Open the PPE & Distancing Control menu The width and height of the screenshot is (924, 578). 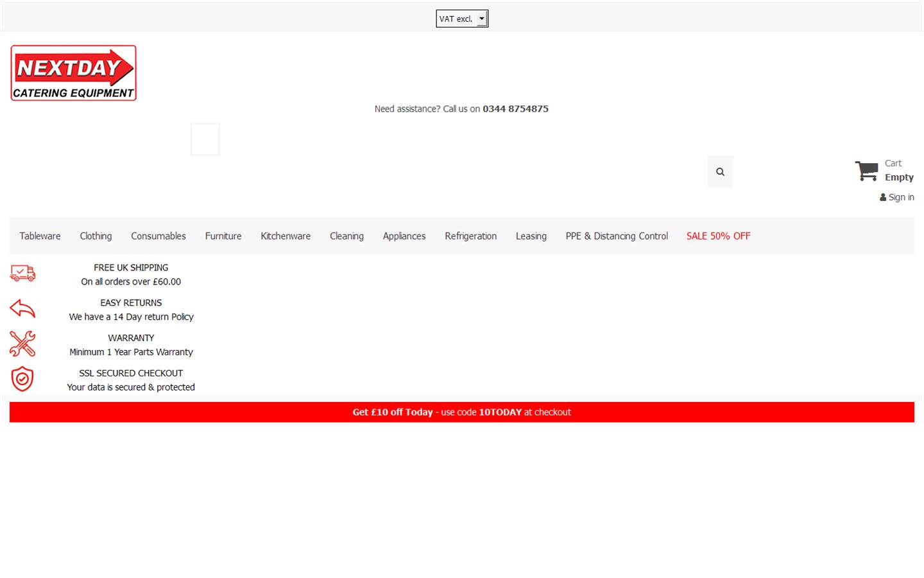pos(616,236)
